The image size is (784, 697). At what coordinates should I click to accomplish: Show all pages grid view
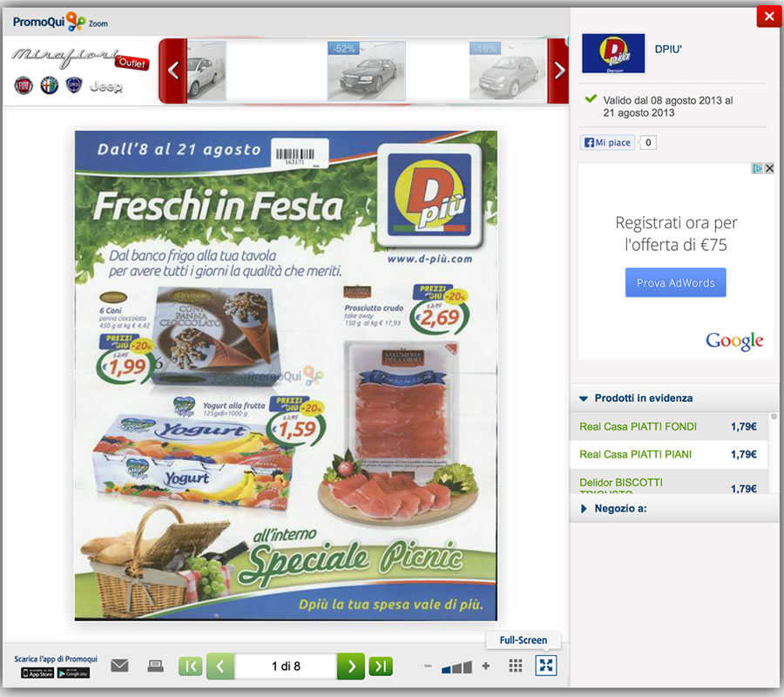pos(516,666)
